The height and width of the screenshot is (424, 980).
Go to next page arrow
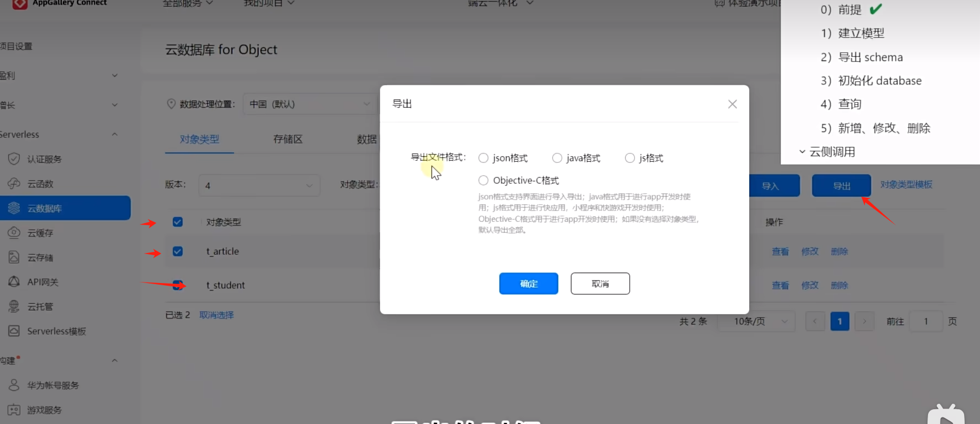pyautogui.click(x=865, y=321)
